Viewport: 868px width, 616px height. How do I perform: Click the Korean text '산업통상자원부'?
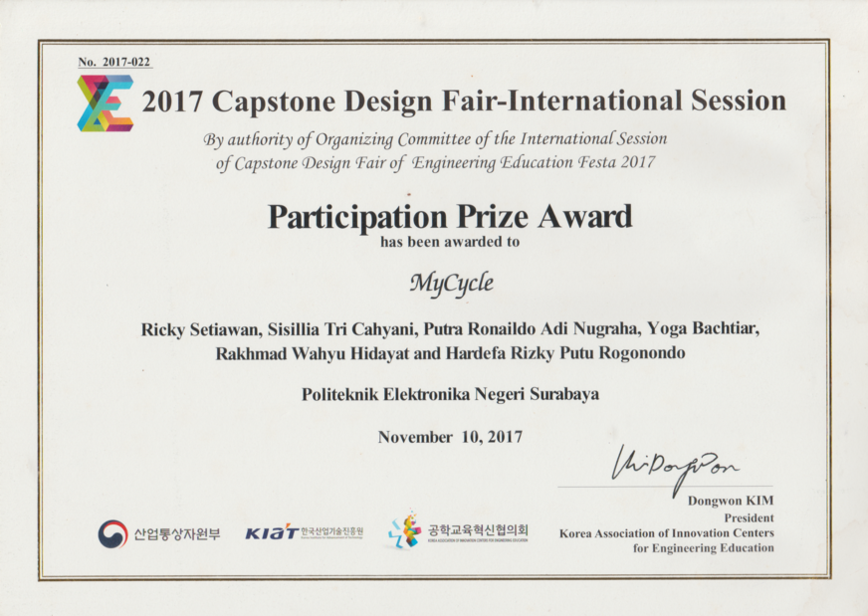[x=177, y=534]
